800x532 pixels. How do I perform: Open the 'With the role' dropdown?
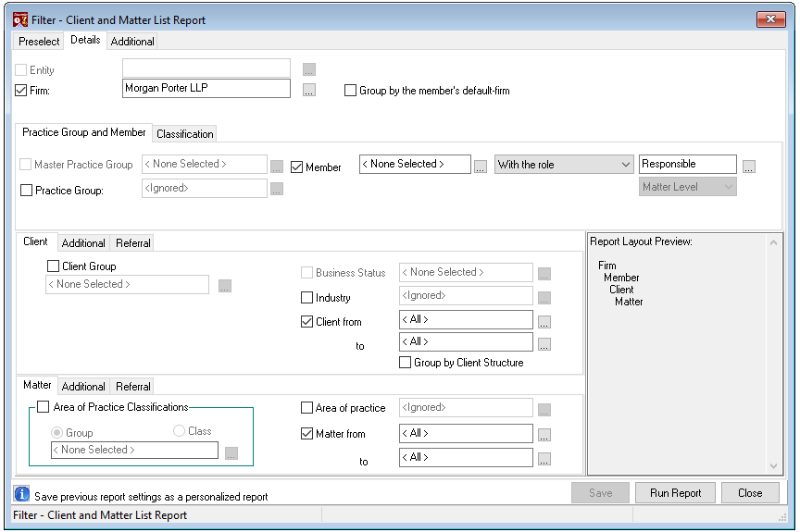coord(564,165)
